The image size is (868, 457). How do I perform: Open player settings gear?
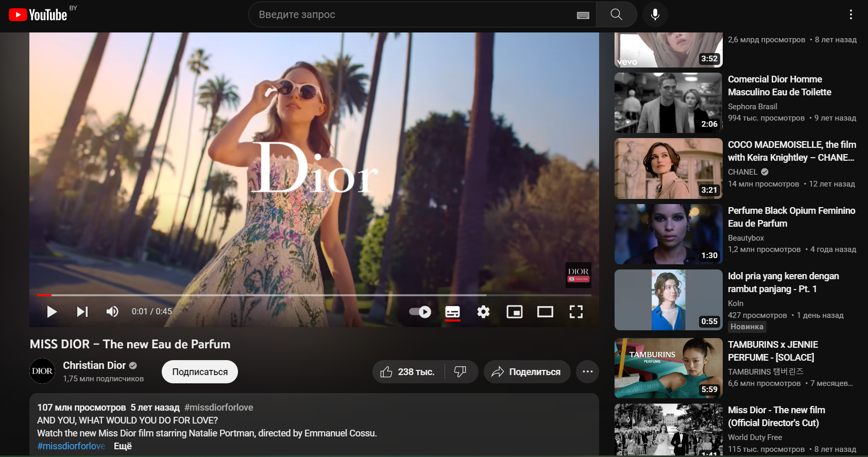483,312
